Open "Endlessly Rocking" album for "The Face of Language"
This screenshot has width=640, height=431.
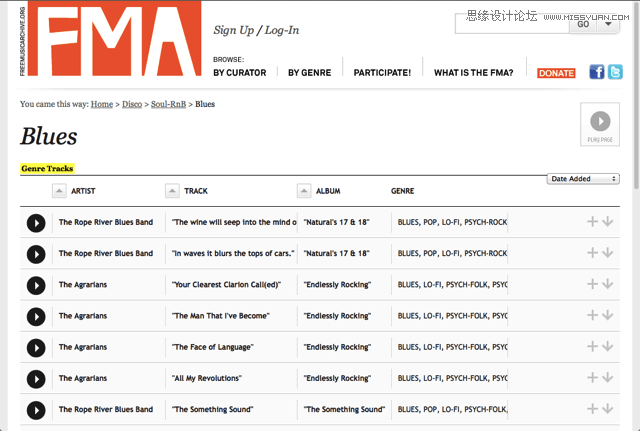337,347
